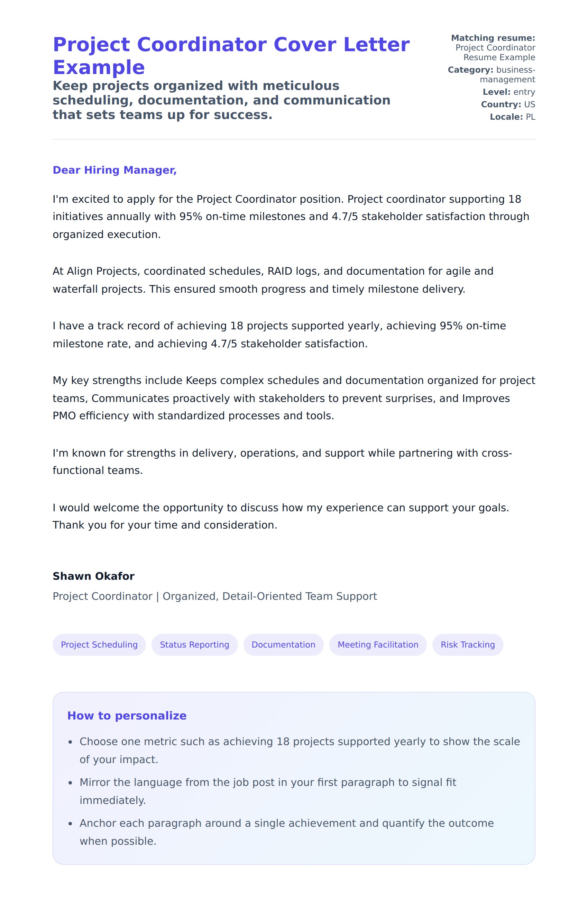Click the business-management category value
The height and width of the screenshot is (898, 588).
pos(507,74)
